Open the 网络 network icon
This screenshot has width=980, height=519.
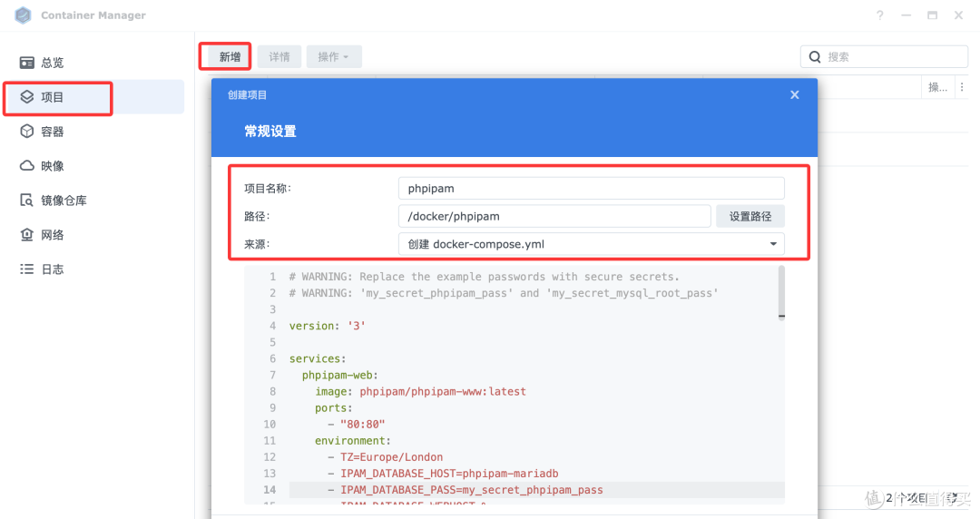[x=27, y=234]
